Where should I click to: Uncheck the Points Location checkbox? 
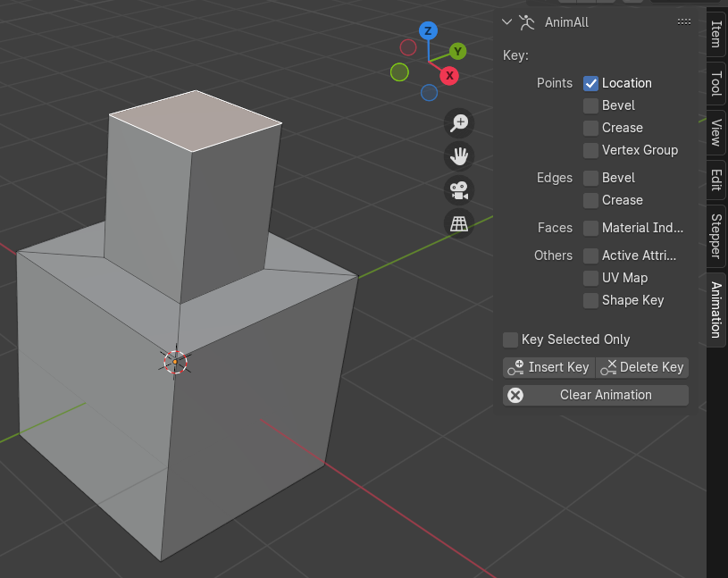click(590, 83)
